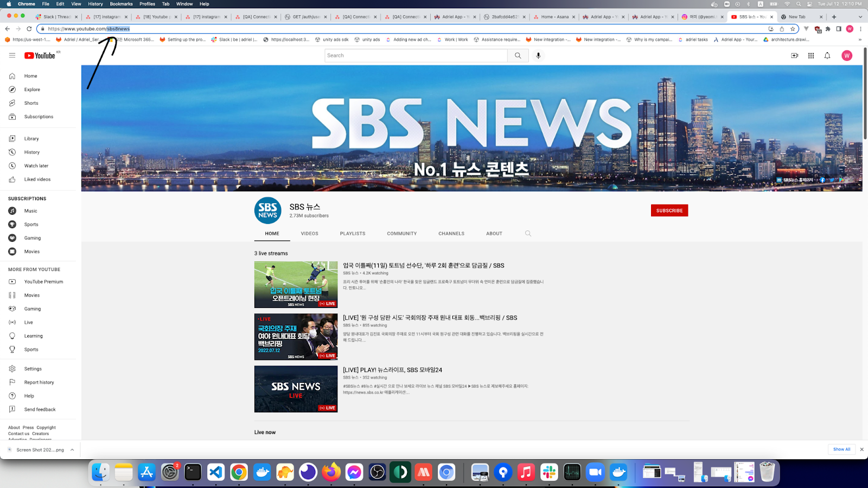Viewport: 868px width, 488px height.
Task: Close the downloads bar
Action: (861, 450)
